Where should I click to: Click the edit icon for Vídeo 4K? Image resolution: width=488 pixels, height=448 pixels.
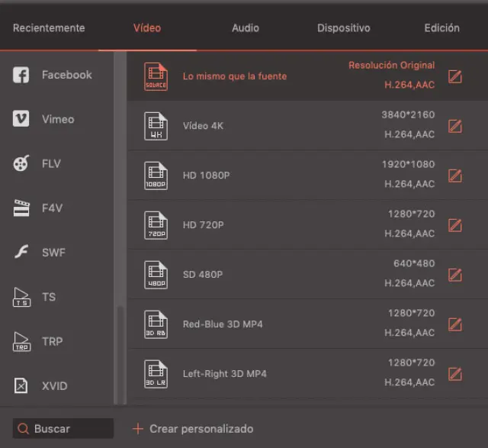coord(454,126)
